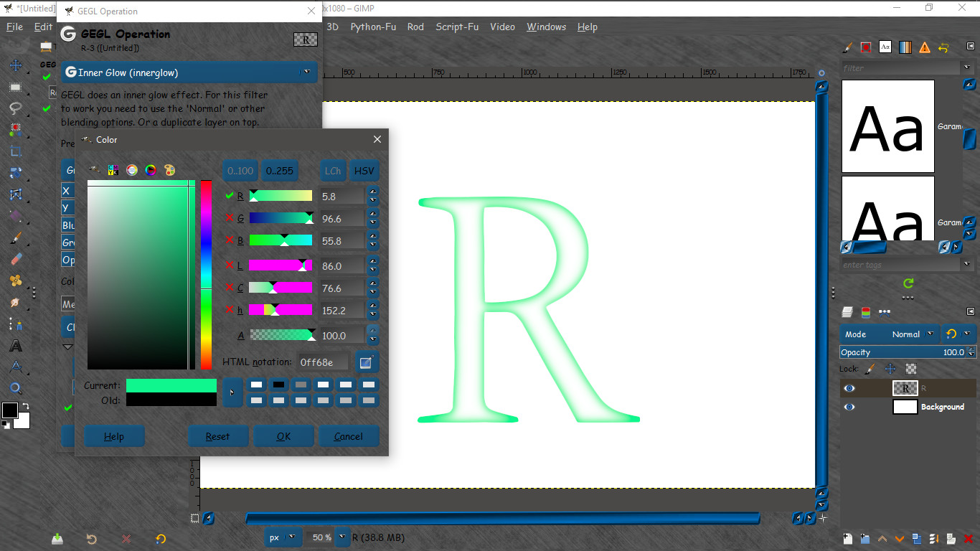The height and width of the screenshot is (551, 980).
Task: Select the Zoom tool in toolbox
Action: (15, 389)
